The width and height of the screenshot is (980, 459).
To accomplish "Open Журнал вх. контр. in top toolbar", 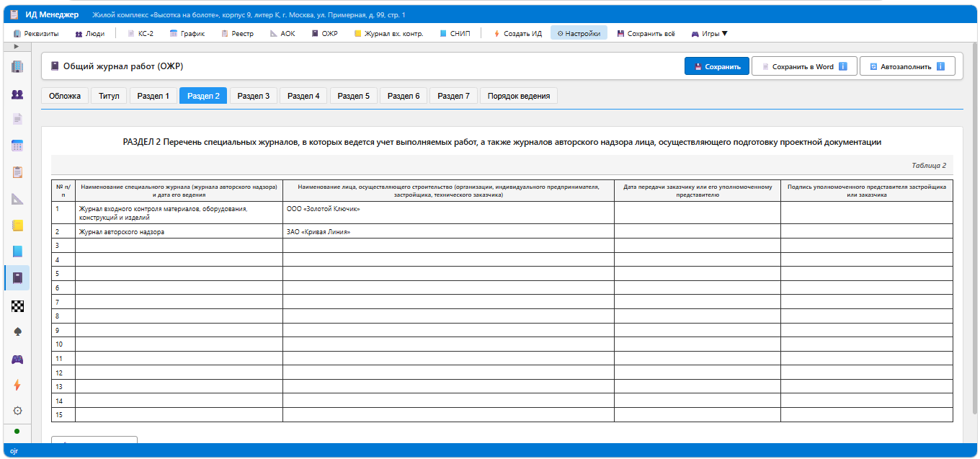I will (x=388, y=33).
